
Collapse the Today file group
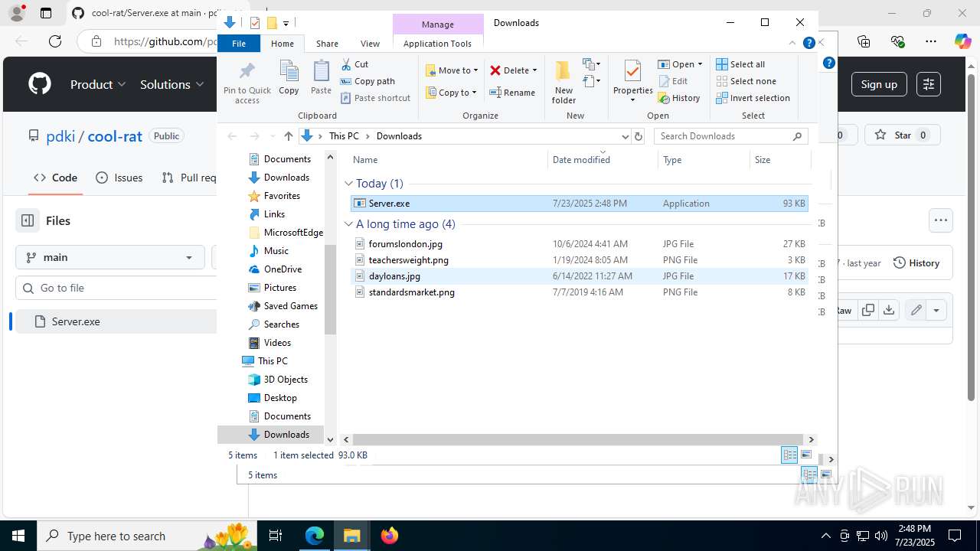coord(349,184)
